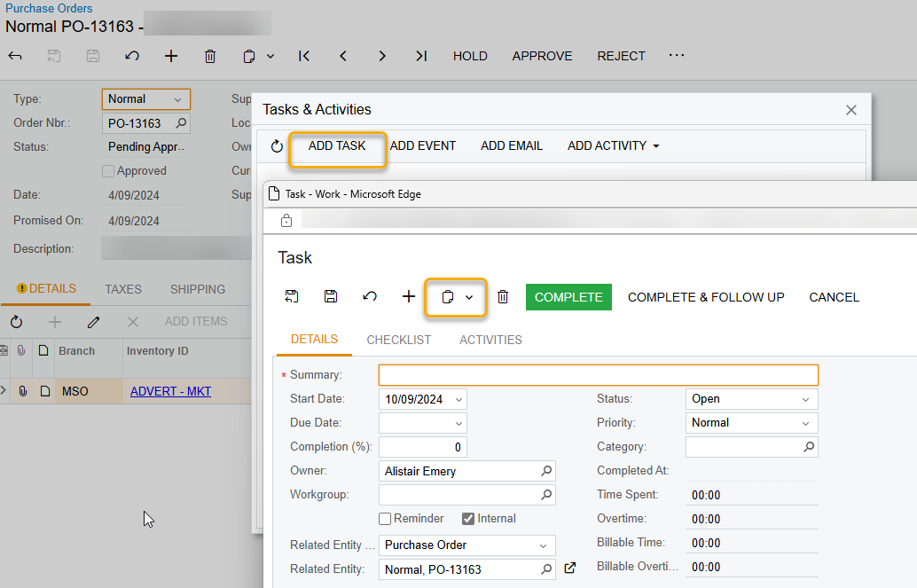The height and width of the screenshot is (588, 917).
Task: Click the Undo icon in the Task window
Action: pyautogui.click(x=370, y=296)
